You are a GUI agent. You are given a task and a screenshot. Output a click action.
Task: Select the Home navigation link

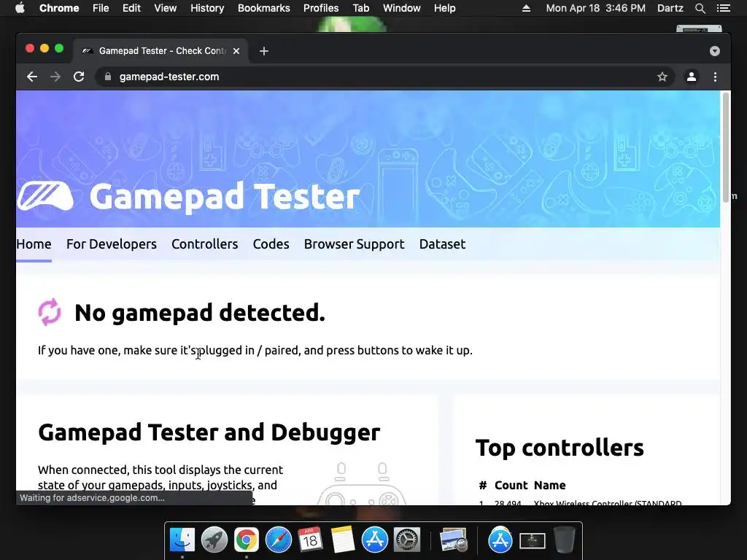(34, 244)
